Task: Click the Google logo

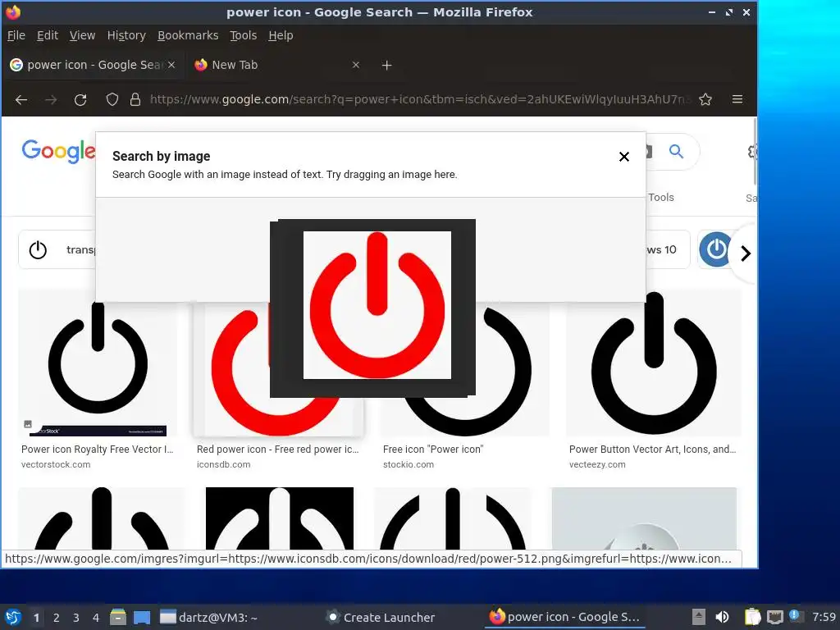Action: pyautogui.click(x=58, y=151)
